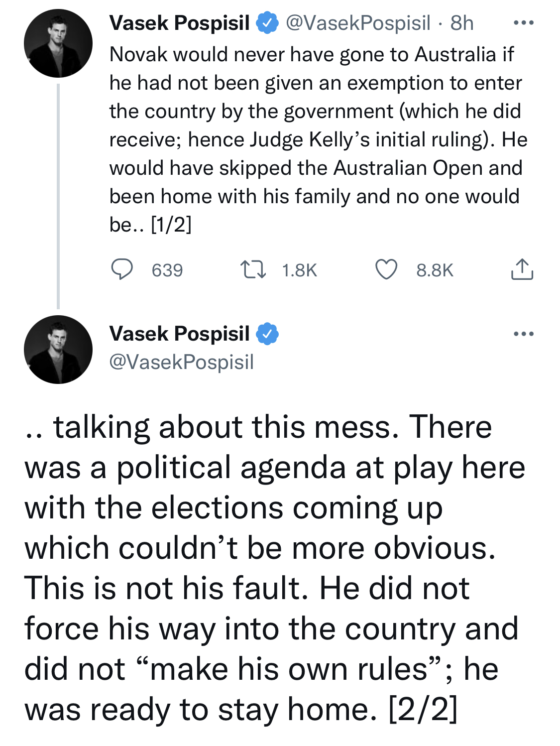560x746 pixels.
Task: Like the first tweet with the heart icon
Action: [386, 269]
